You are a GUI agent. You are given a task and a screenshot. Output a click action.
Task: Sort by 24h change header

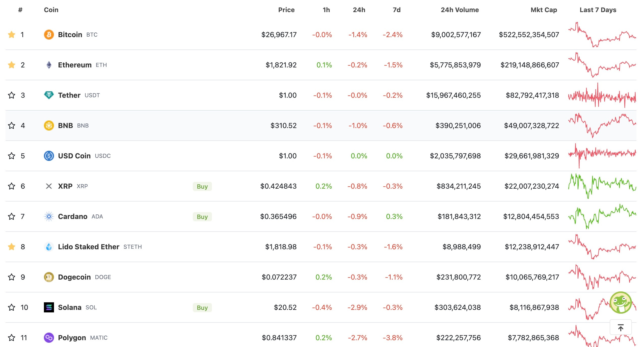(359, 10)
